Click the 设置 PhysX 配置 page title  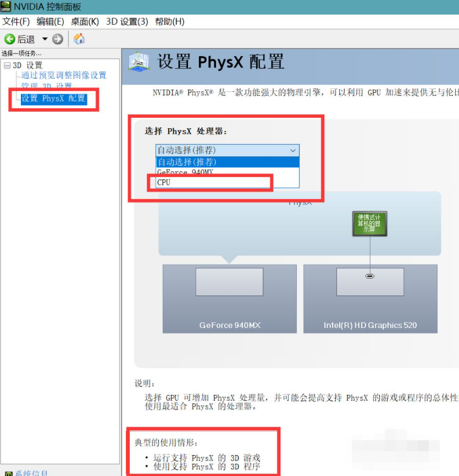click(221, 62)
